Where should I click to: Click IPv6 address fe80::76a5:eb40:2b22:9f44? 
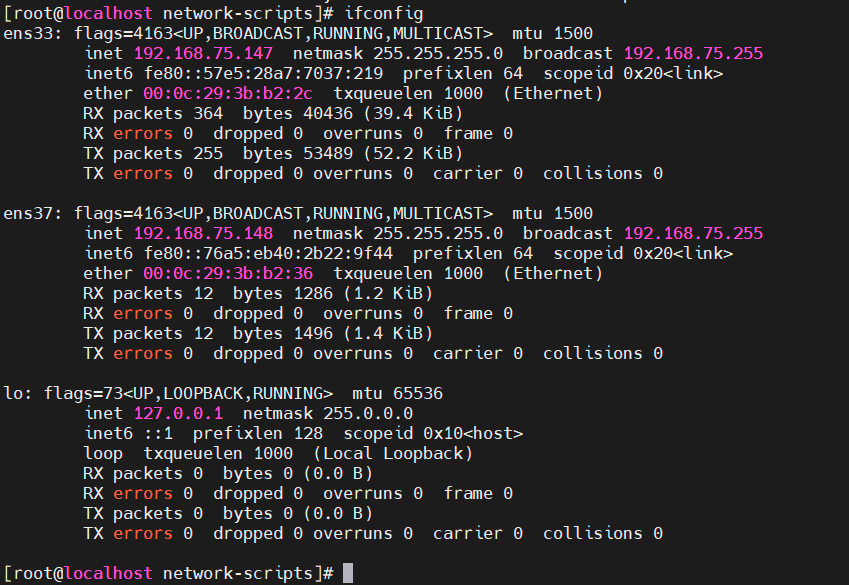point(268,253)
